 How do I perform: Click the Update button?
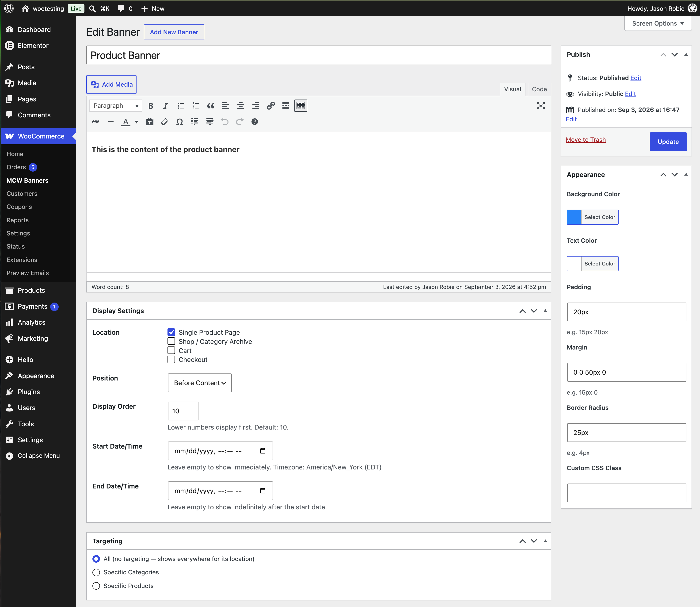(668, 142)
